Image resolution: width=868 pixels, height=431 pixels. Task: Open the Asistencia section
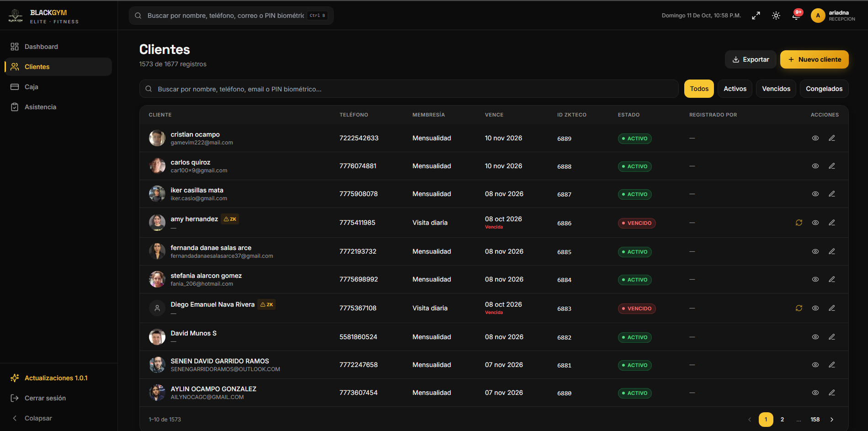tap(58, 107)
